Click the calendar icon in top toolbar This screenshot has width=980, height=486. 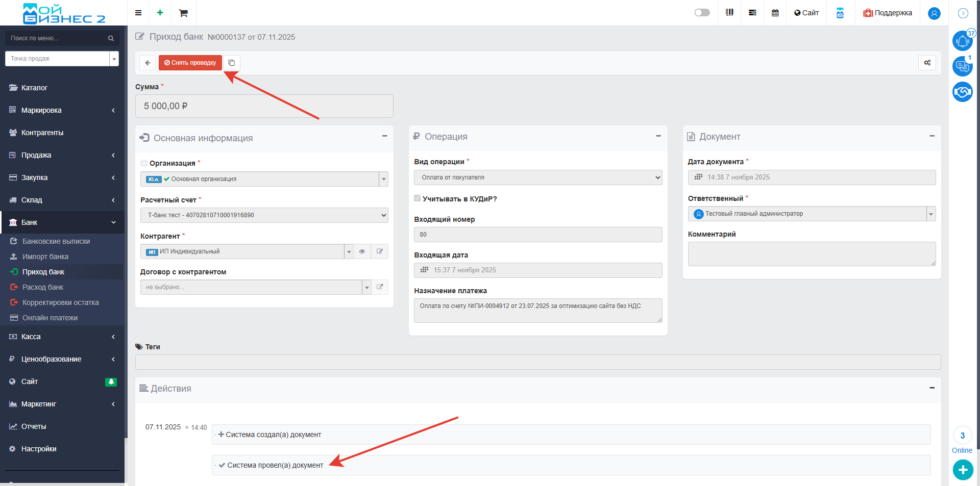pyautogui.click(x=775, y=13)
